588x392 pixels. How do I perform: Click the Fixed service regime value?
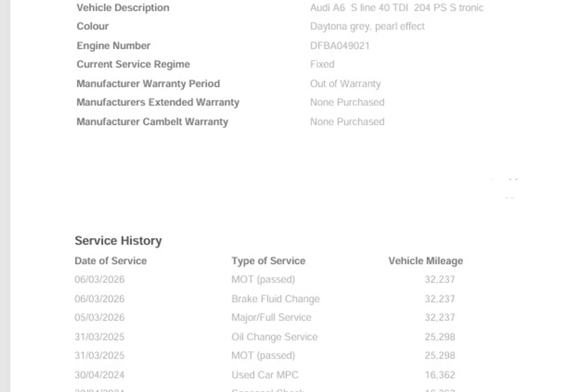coord(322,64)
